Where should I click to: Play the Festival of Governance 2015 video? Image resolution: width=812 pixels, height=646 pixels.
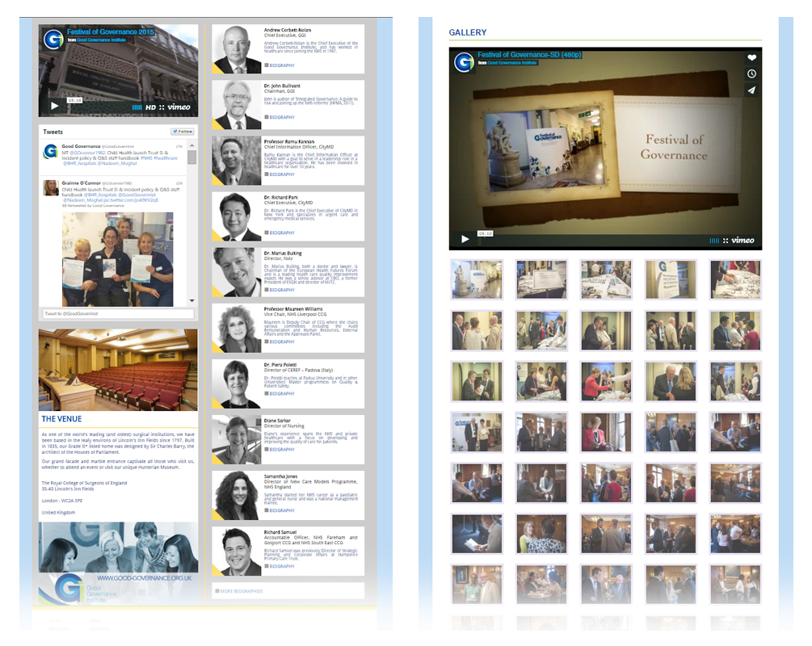point(55,106)
